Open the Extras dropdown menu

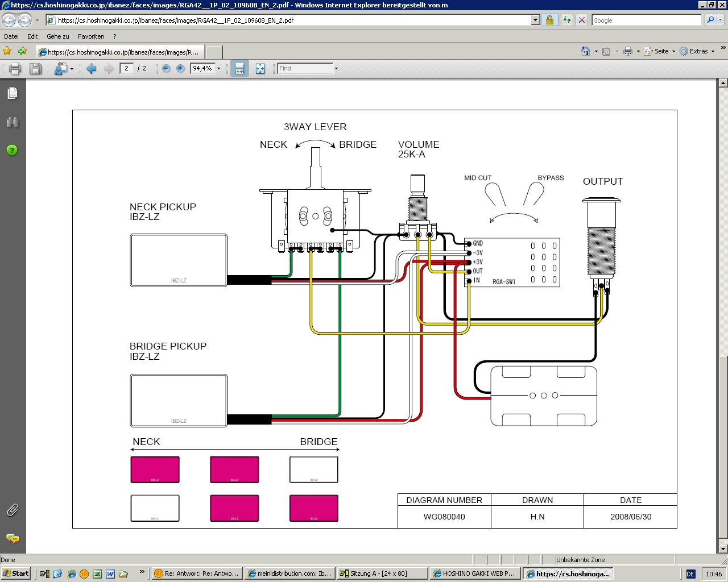(698, 51)
